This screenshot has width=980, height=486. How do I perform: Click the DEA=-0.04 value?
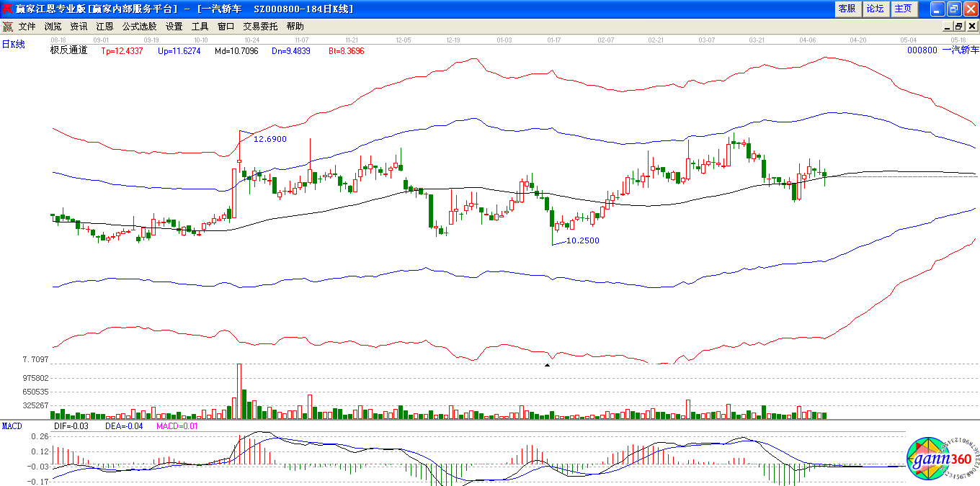pyautogui.click(x=123, y=426)
